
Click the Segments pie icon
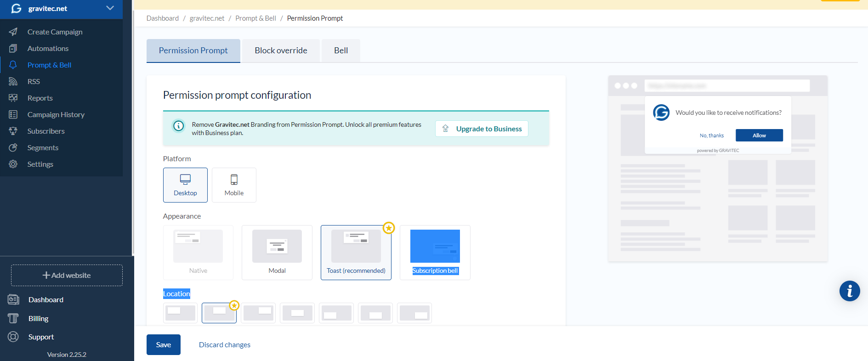point(13,147)
